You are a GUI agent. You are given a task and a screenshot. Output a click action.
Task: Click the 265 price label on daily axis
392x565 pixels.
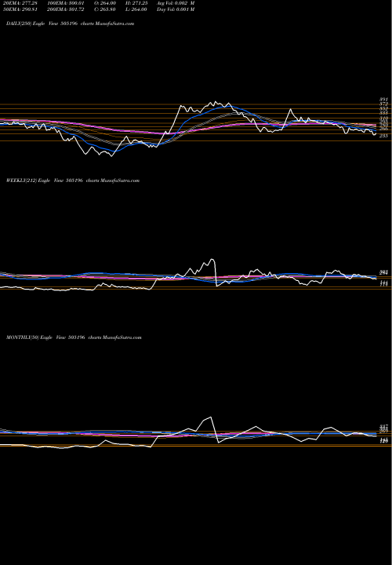(x=383, y=129)
